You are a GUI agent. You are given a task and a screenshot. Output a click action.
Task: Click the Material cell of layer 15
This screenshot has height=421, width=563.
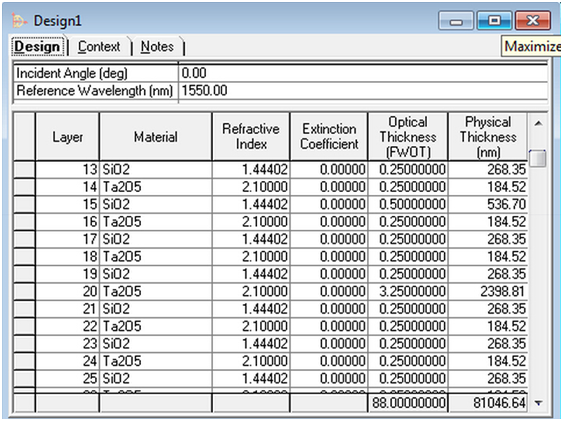(155, 204)
